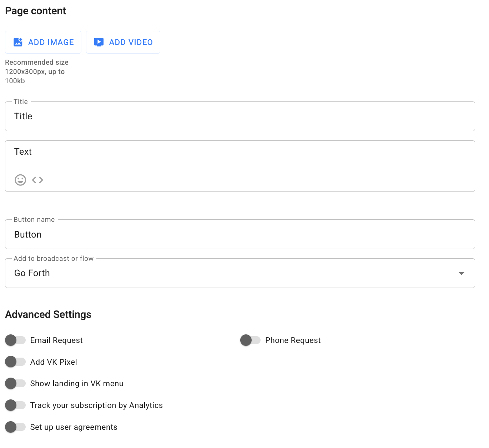This screenshot has width=489, height=448.
Task: Switch on Track your subscription by Analytics
Action: coord(15,405)
